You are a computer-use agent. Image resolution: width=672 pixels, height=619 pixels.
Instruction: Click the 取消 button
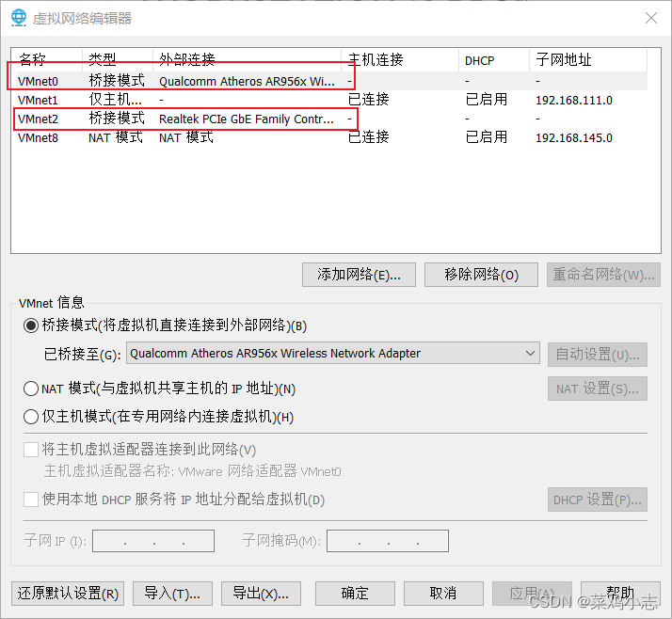click(443, 594)
